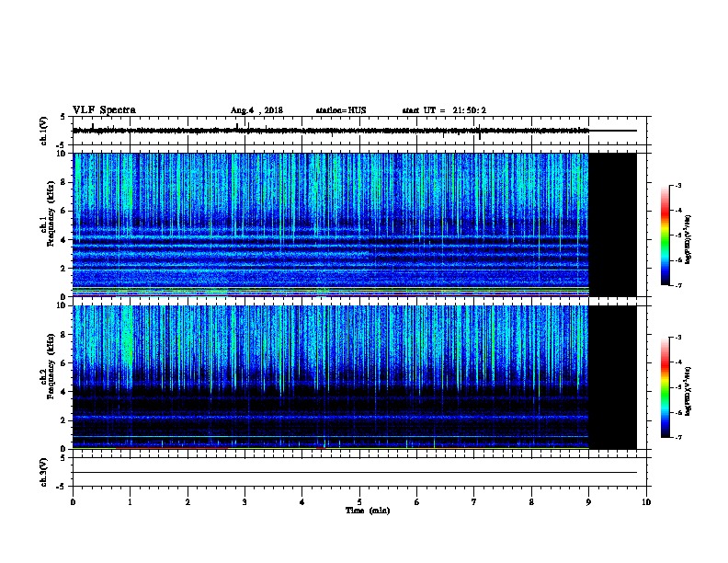
Task: Click the "0" tick label on Time axis
Action: [73, 501]
